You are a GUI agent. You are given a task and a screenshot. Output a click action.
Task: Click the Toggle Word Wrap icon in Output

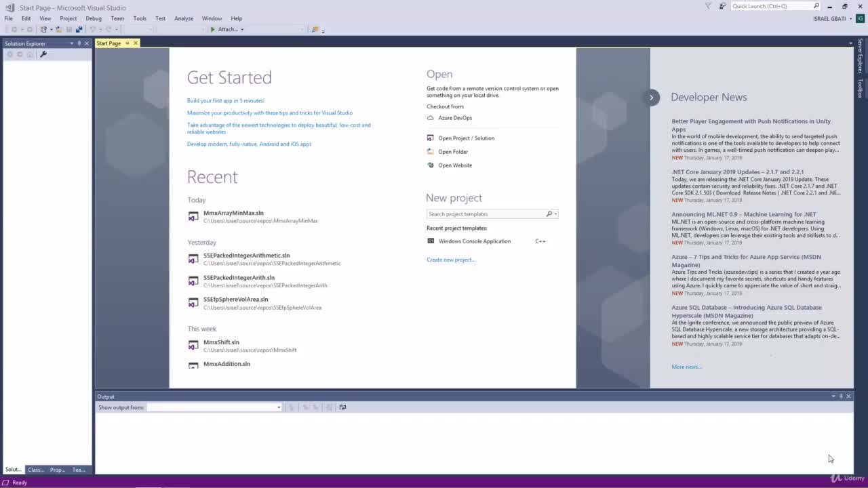342,407
